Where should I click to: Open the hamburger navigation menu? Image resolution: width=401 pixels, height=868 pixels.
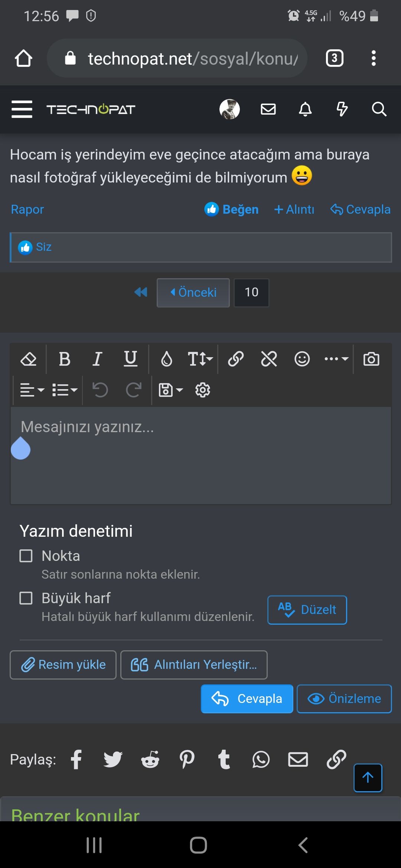tap(22, 109)
